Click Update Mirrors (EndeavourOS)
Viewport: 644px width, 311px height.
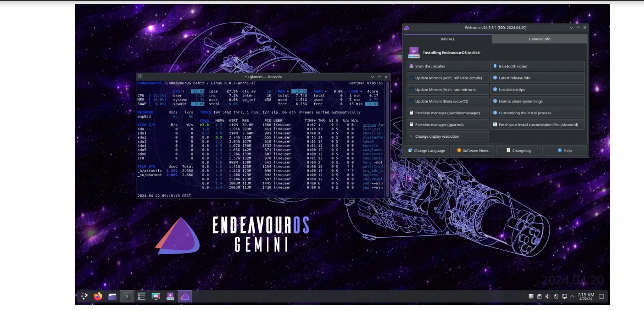[448, 101]
